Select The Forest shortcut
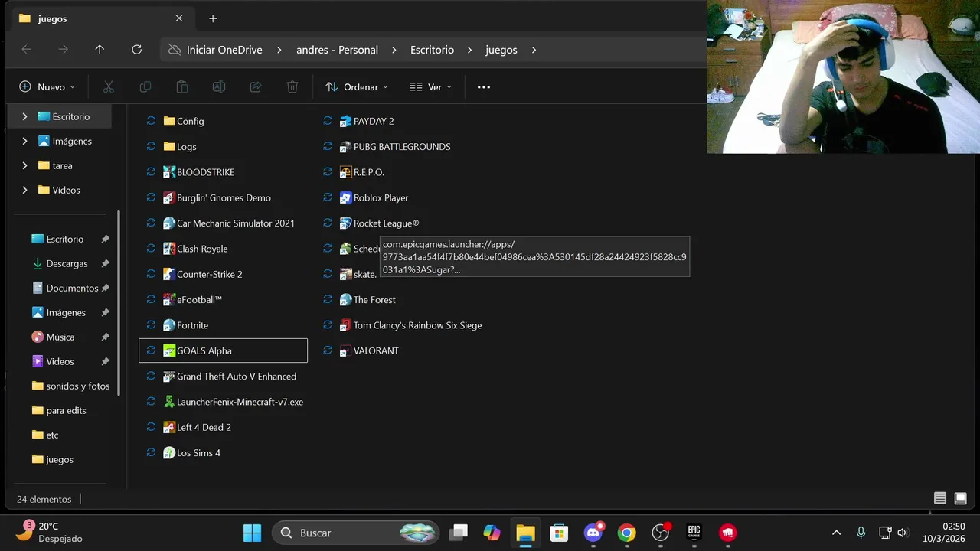Image resolution: width=980 pixels, height=551 pixels. coord(367,300)
